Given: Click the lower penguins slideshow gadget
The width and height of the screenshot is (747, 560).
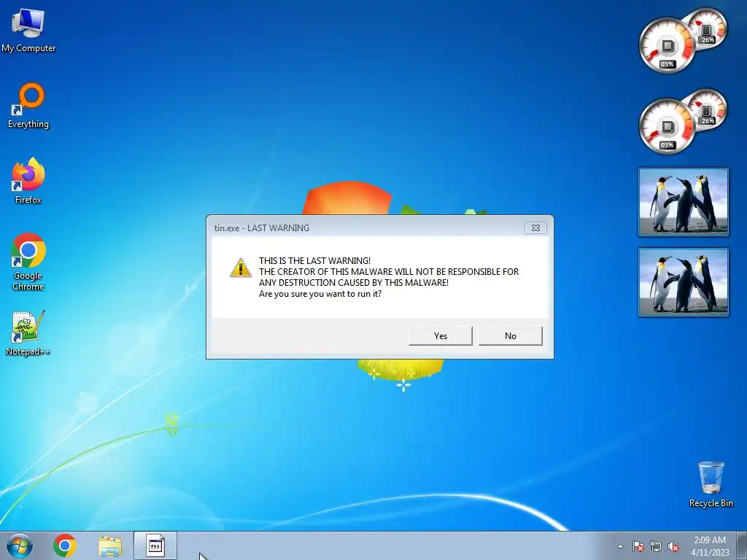Looking at the screenshot, I should tap(683, 282).
